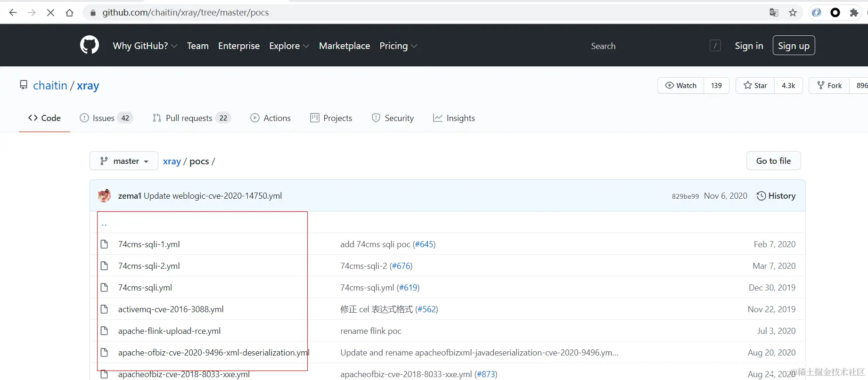This screenshot has height=380, width=868.
Task: Open Marketplace in the header
Action: [x=344, y=46]
